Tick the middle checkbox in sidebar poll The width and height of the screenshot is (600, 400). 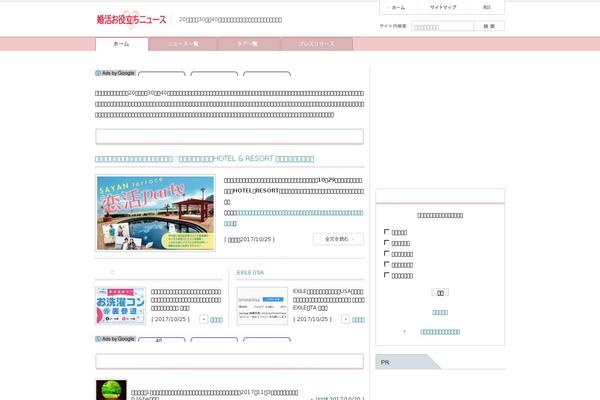[x=386, y=253]
